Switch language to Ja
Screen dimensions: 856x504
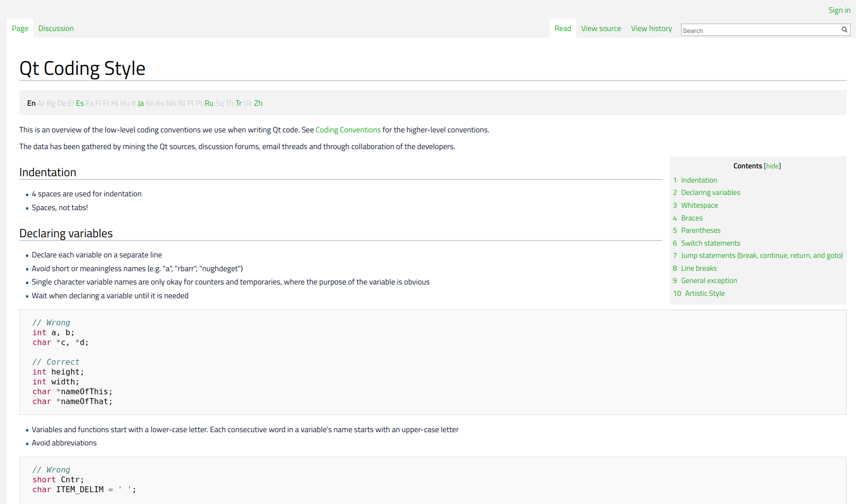pos(141,103)
